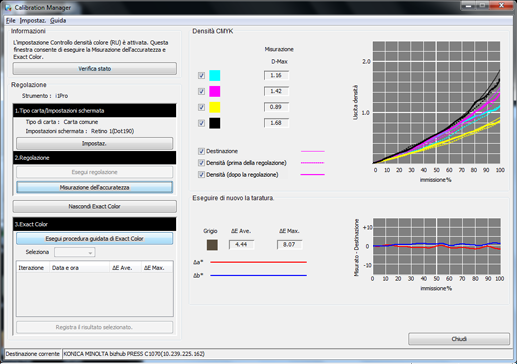Click the red Δa* legend line
The width and height of the screenshot is (517, 364).
pyautogui.click(x=259, y=262)
